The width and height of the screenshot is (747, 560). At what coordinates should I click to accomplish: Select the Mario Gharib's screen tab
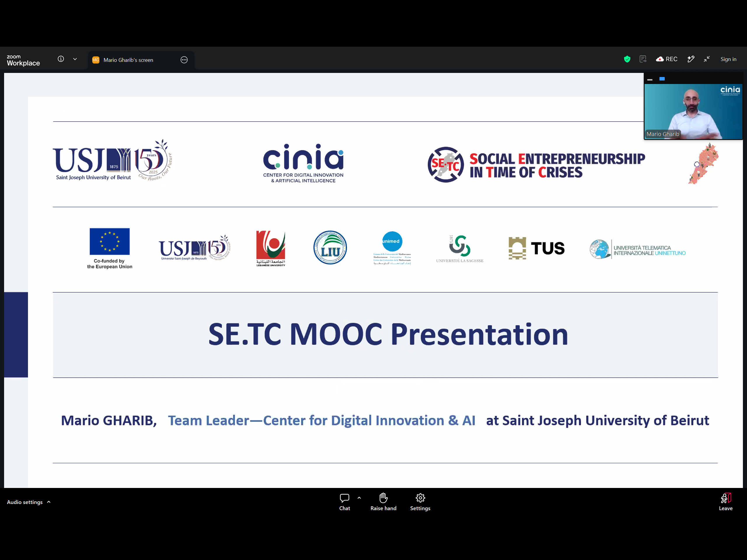tap(141, 60)
